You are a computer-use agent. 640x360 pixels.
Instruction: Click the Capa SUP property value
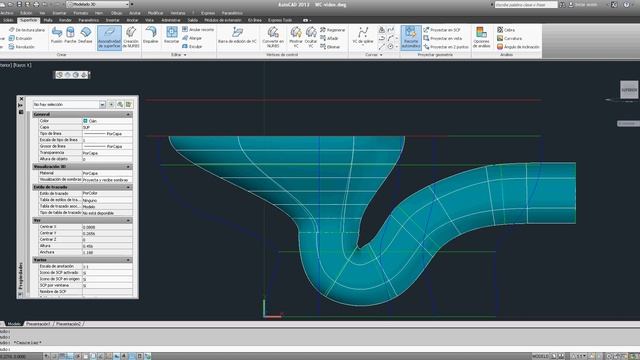[107, 127]
